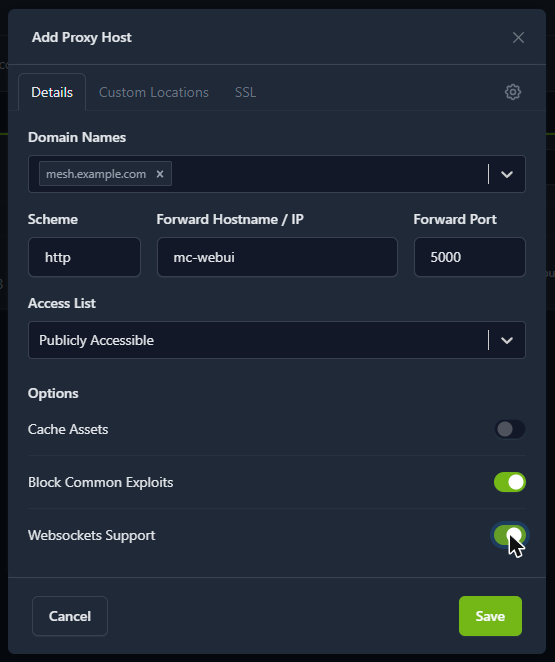
Task: Focus the Forward Hostname / IP field
Action: tap(277, 257)
